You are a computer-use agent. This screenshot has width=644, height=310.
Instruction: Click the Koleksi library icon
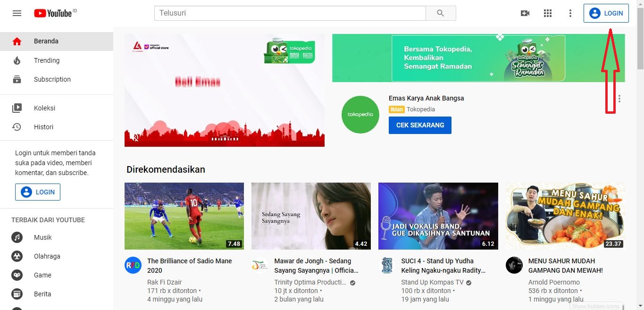pos(17,108)
